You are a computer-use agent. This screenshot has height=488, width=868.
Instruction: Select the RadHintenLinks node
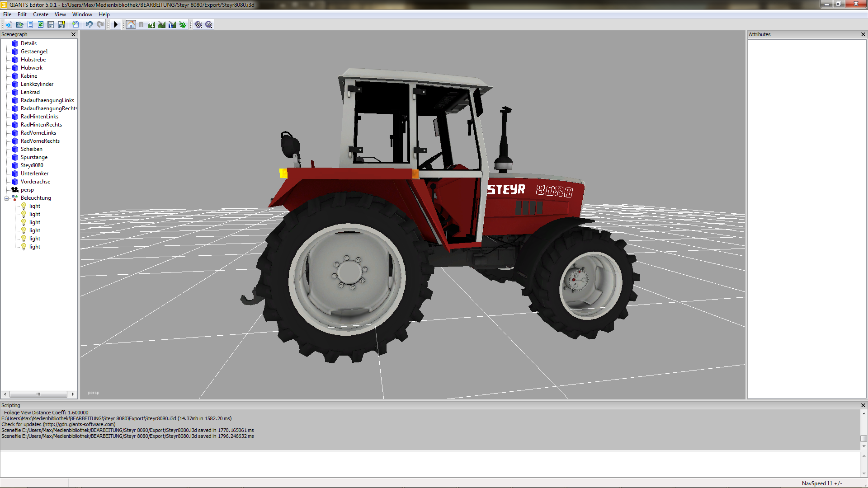(x=39, y=117)
